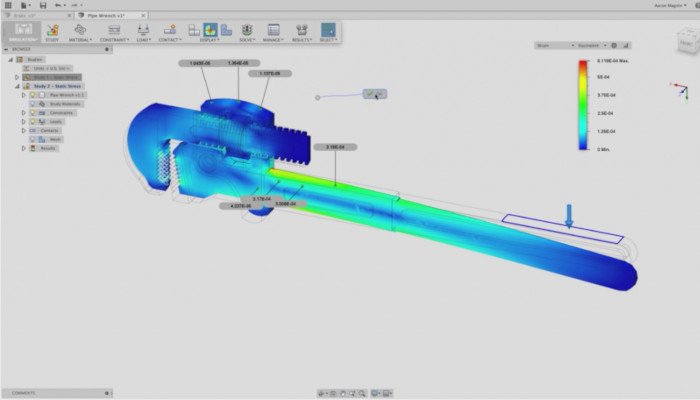The height and width of the screenshot is (400, 700).
Task: Toggle Loads visibility bulb
Action: (33, 121)
